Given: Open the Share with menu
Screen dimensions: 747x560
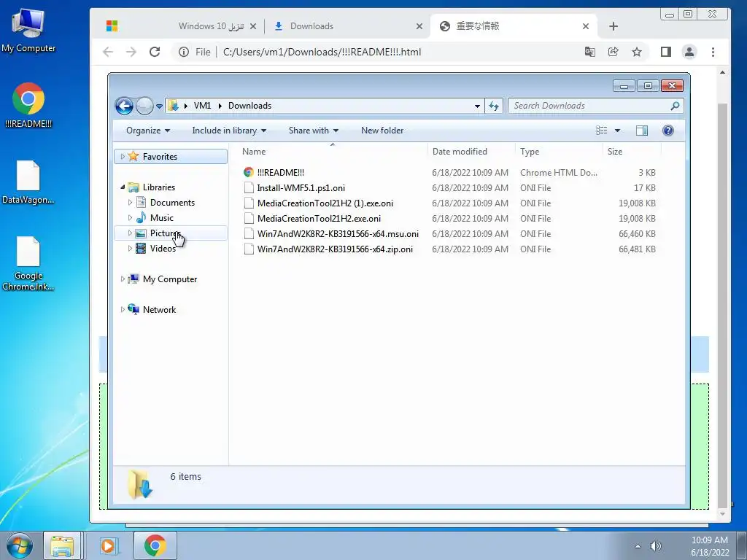Looking at the screenshot, I should point(314,131).
